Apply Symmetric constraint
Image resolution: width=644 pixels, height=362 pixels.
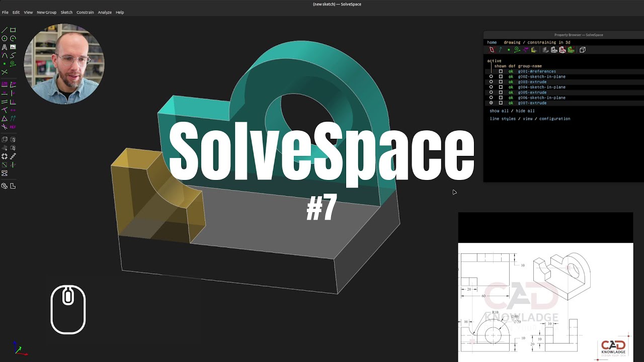point(13,110)
